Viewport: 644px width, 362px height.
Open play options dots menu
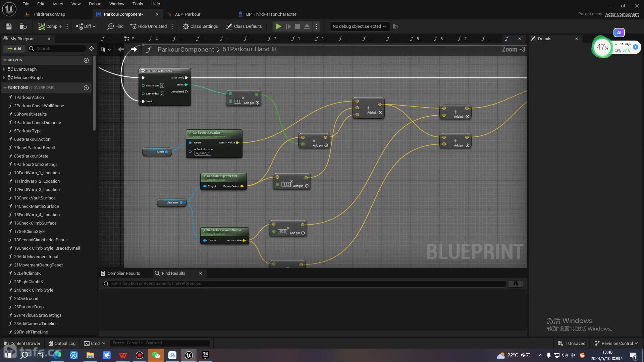316,26
